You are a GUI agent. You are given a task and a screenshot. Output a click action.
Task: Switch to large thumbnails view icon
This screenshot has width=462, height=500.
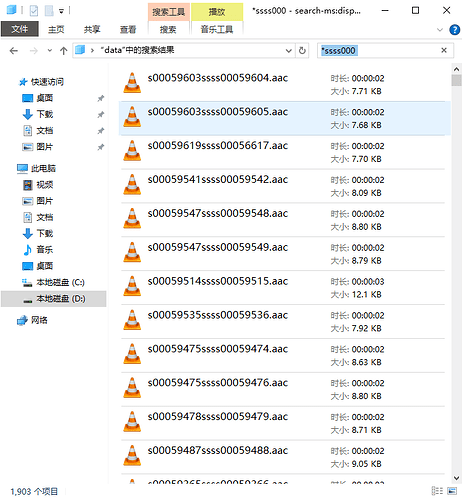[452, 491]
